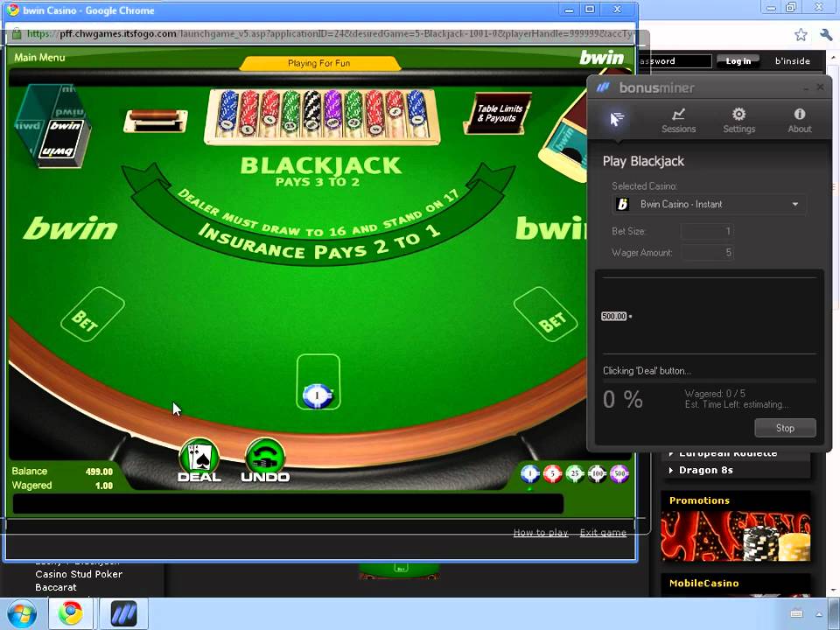
Task: Click the casino window URL address
Action: (x=330, y=34)
